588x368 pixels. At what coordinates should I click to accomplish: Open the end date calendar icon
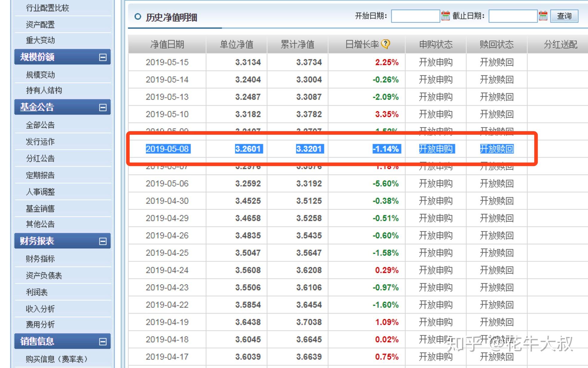tap(543, 16)
